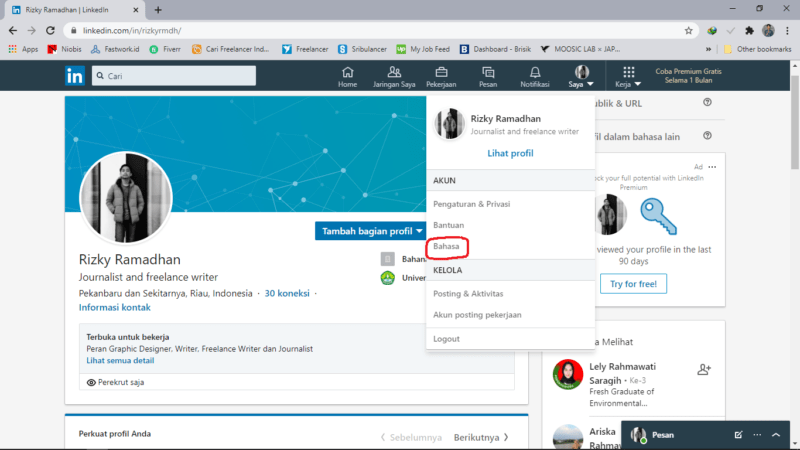Open Freelancer bookmark

[305, 49]
